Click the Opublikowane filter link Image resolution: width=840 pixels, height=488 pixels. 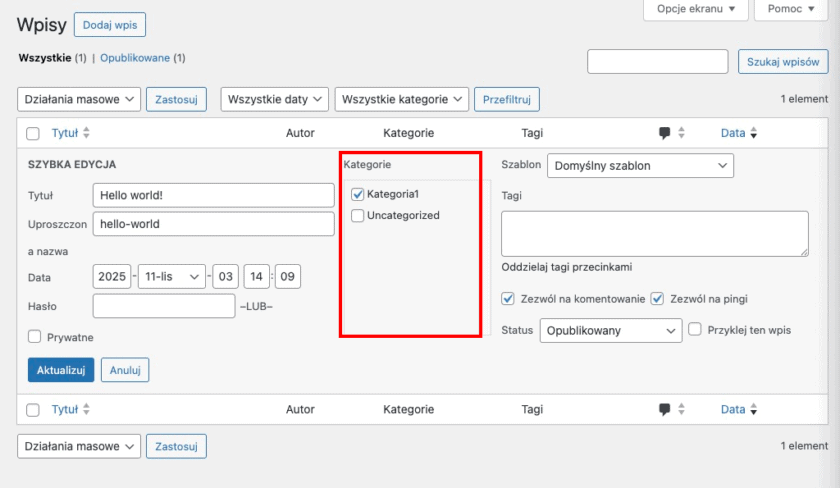click(135, 58)
